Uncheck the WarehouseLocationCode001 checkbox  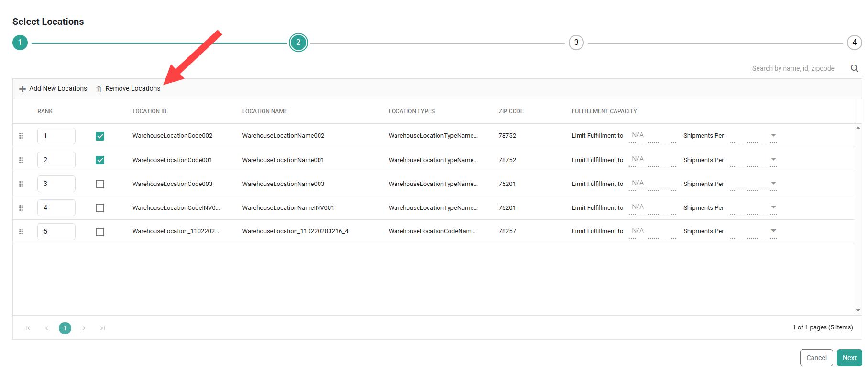100,160
